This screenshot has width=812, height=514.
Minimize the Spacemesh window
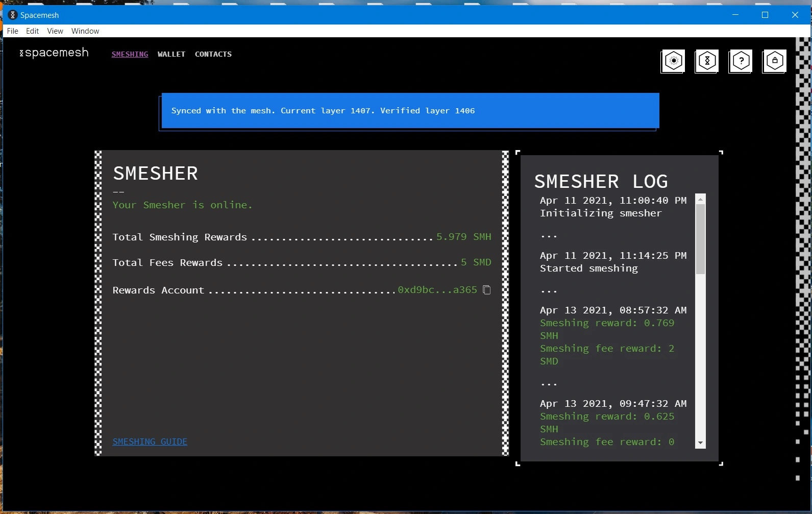735,15
